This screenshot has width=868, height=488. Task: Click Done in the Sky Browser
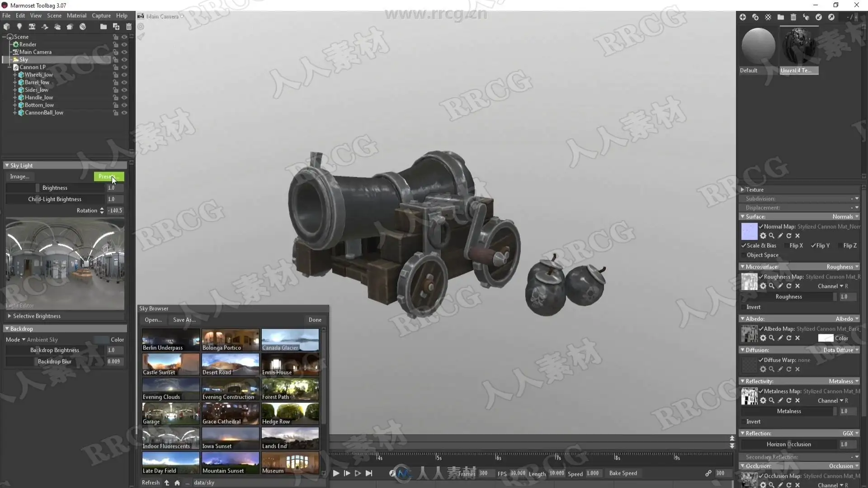[x=315, y=320]
